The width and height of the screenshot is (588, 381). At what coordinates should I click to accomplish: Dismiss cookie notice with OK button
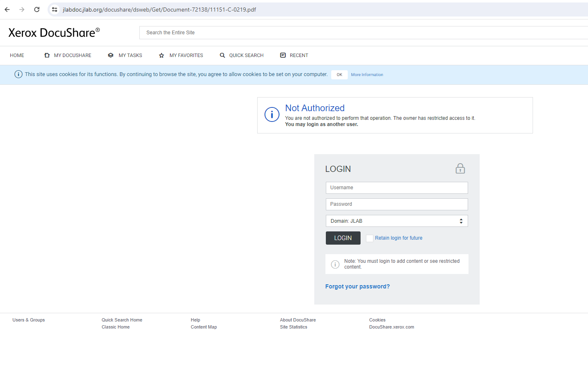339,75
